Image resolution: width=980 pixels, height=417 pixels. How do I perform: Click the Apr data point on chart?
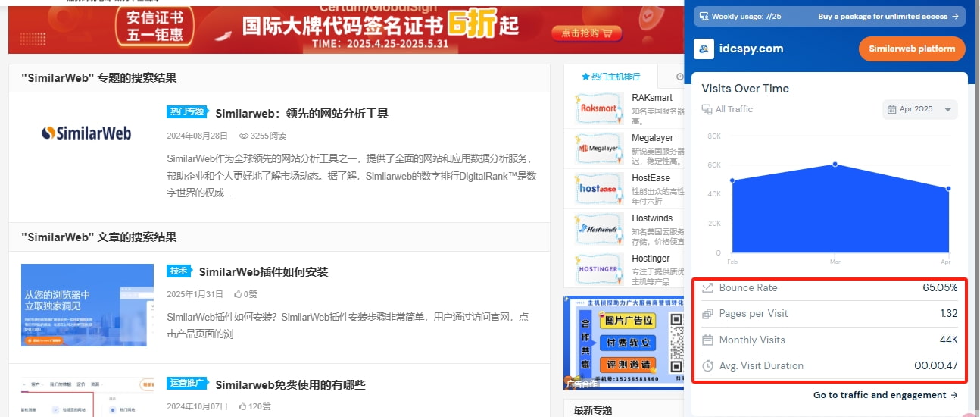(948, 189)
